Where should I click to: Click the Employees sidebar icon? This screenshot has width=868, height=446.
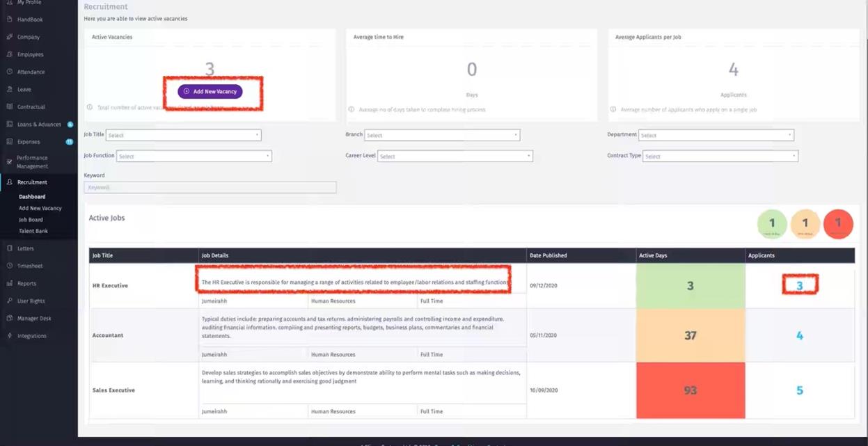click(9, 54)
